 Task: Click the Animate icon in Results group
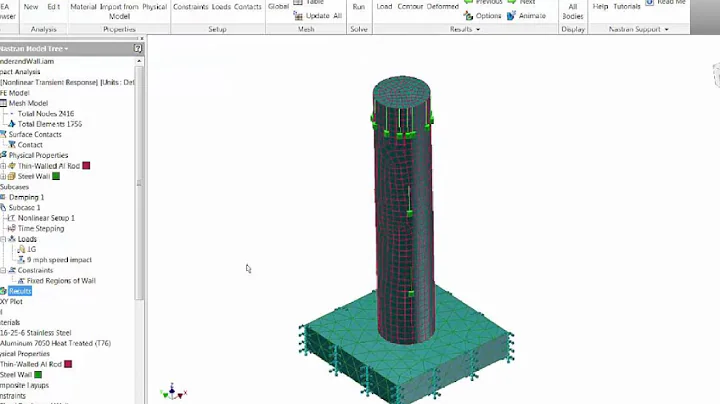coord(512,16)
